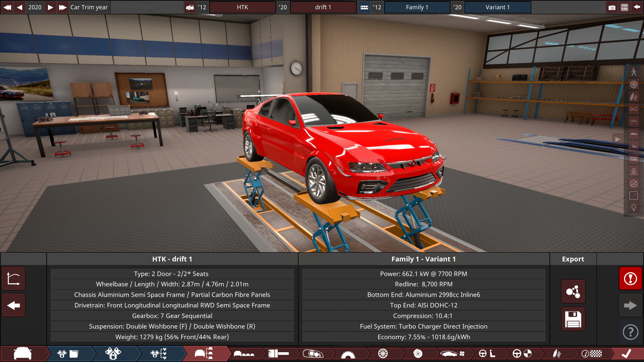Viewport: 644px width, 362px height.
Task: Open the brakes disc tab
Action: [418, 354]
